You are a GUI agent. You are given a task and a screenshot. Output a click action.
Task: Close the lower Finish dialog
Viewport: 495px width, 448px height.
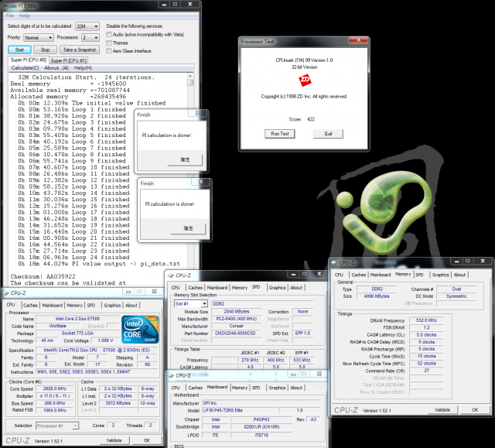[x=201, y=182]
